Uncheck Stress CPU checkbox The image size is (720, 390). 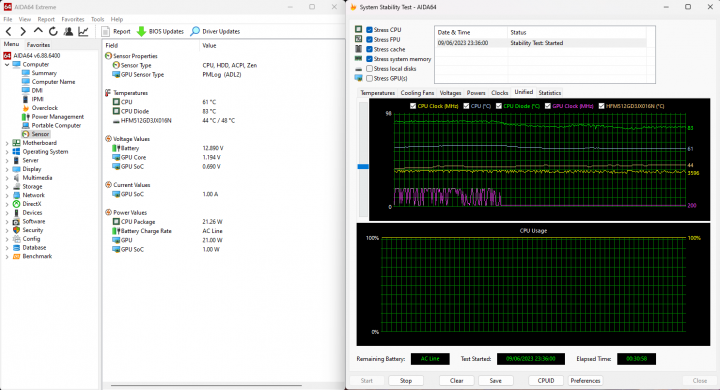[x=369, y=30]
